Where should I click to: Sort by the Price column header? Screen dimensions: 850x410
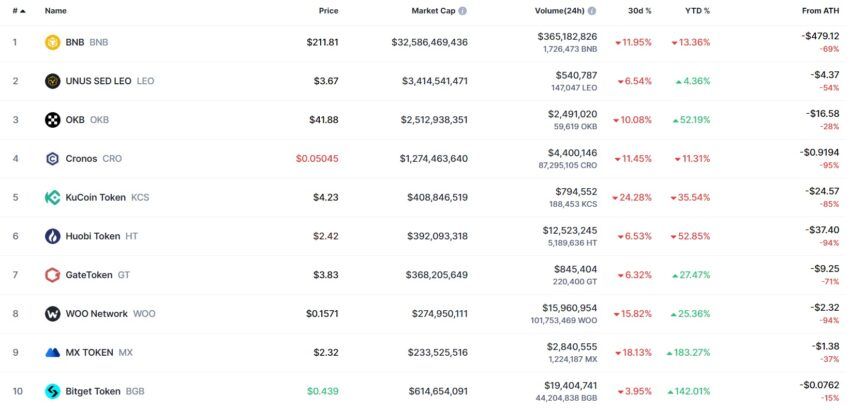pos(329,11)
